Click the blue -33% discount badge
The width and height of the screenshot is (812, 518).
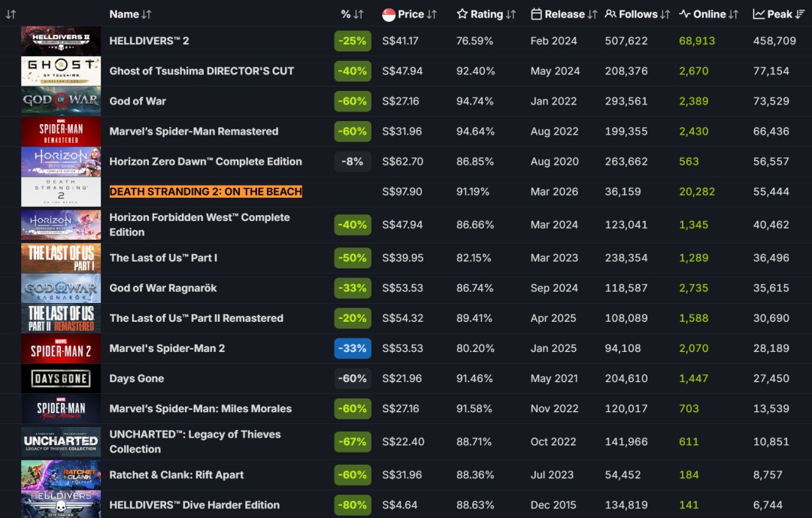353,348
